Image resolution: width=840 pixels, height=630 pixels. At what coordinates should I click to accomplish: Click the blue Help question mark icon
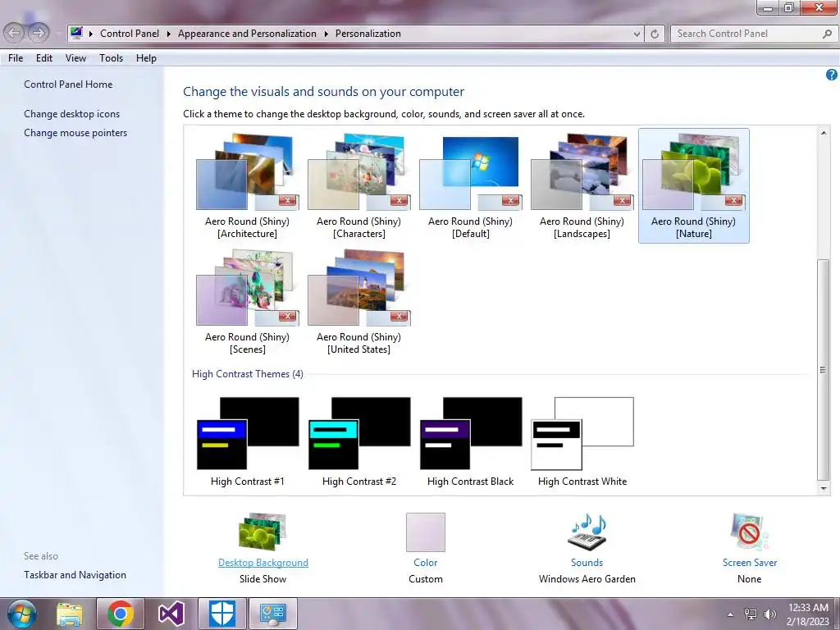pyautogui.click(x=832, y=75)
